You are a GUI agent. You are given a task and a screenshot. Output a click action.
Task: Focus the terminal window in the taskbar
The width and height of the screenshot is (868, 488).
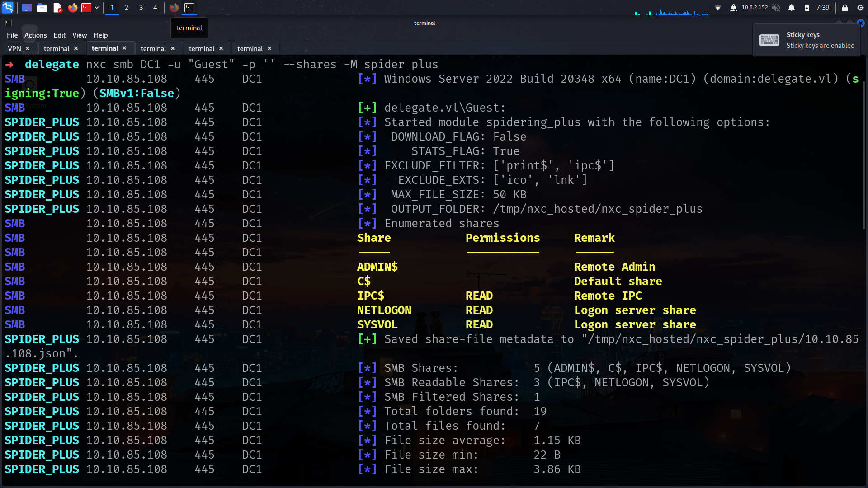[x=189, y=8]
